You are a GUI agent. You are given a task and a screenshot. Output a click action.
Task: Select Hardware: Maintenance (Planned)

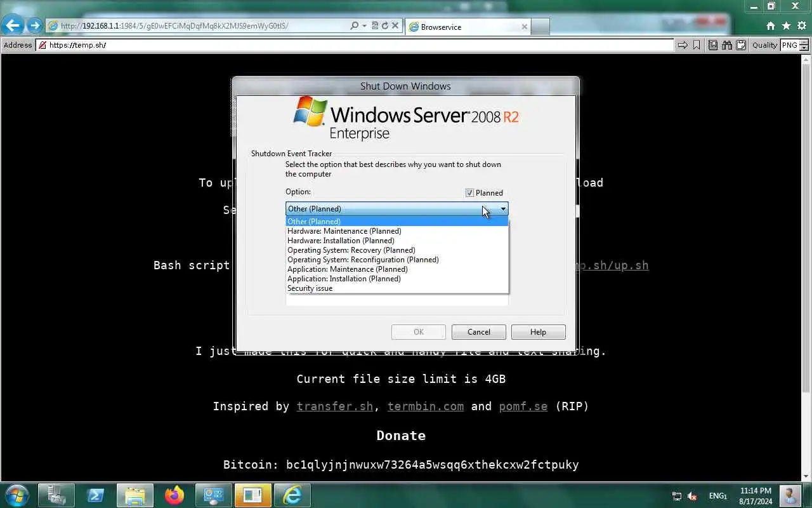pyautogui.click(x=396, y=231)
